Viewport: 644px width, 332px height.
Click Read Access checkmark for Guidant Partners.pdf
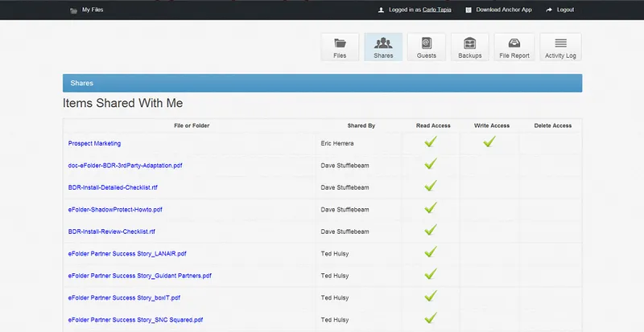[431, 274]
